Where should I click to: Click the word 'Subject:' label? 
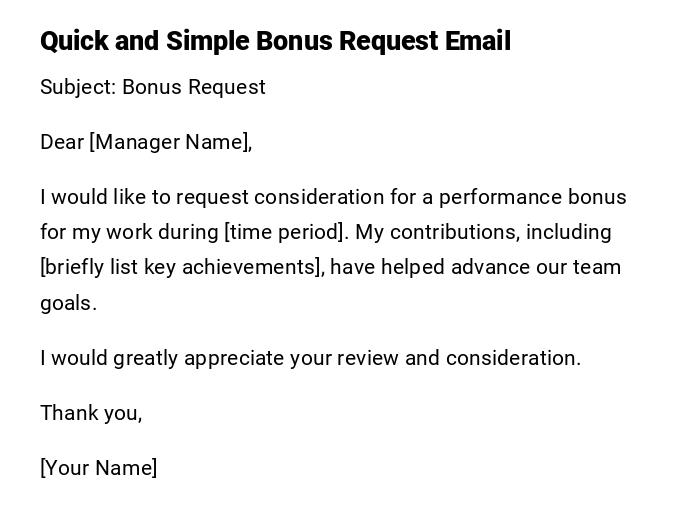[78, 87]
